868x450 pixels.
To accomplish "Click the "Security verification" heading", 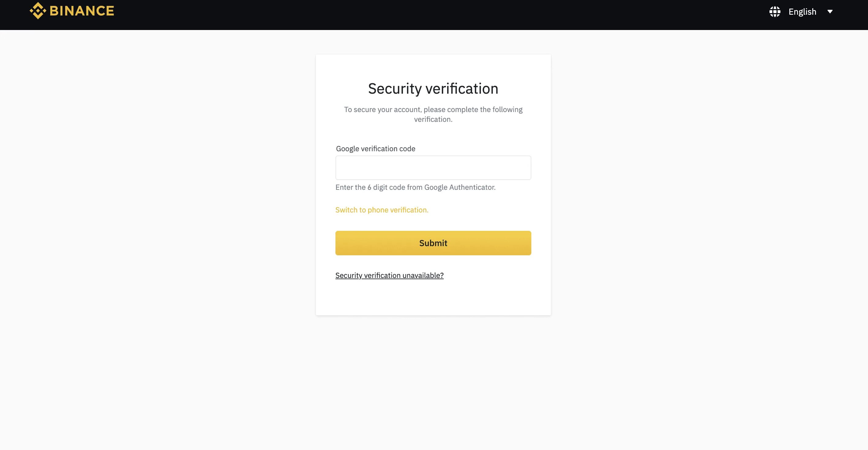I will click(x=433, y=89).
